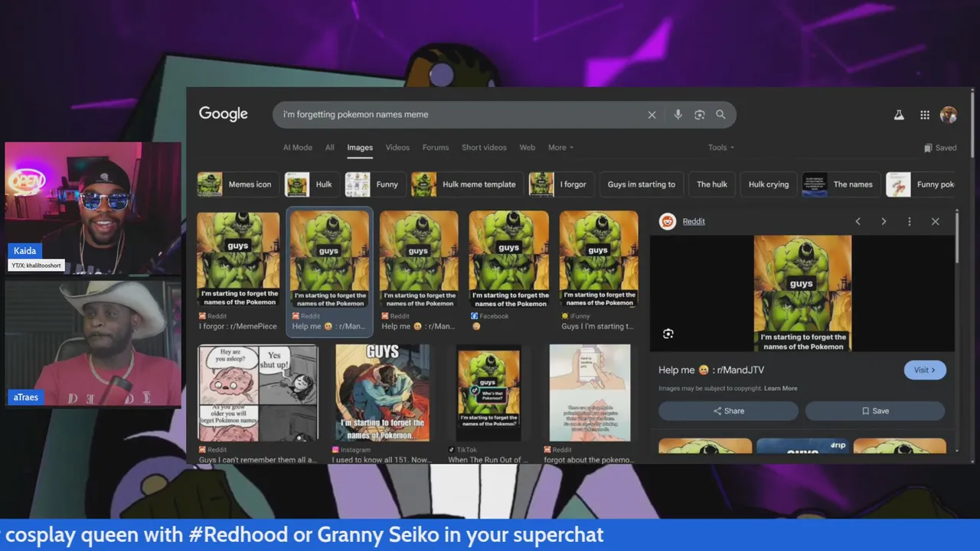Select The names filter chip
This screenshot has width=980, height=551.
click(x=841, y=184)
